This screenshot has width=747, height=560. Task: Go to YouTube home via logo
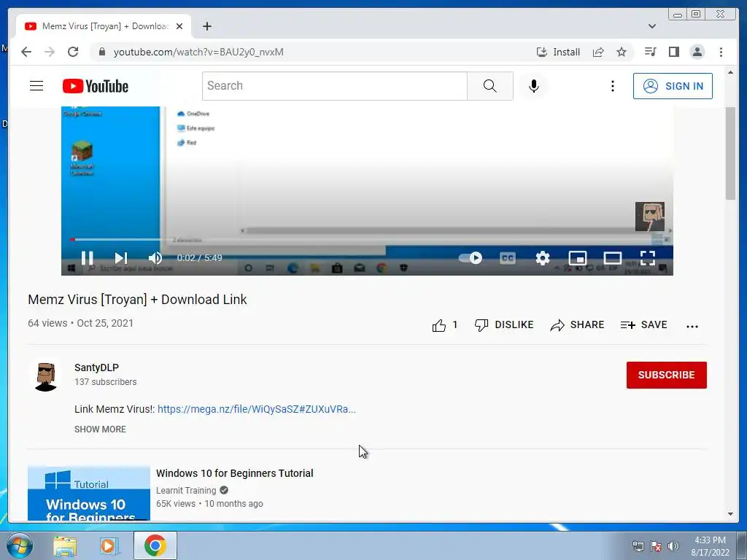point(96,86)
